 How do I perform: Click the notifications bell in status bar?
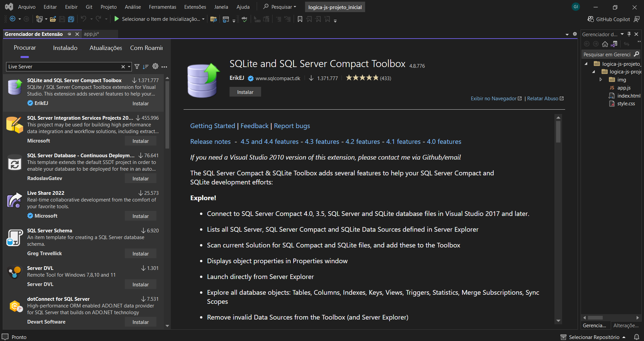coord(636,337)
